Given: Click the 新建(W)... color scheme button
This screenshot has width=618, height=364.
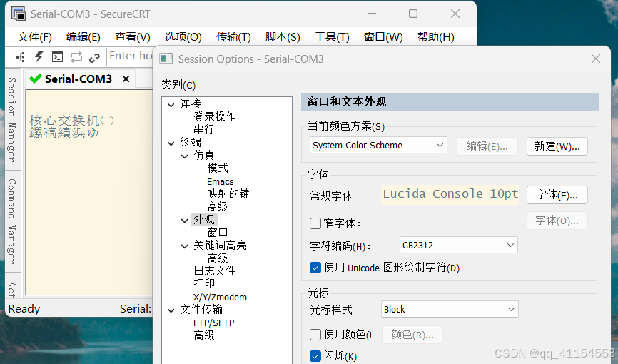Looking at the screenshot, I should (557, 146).
